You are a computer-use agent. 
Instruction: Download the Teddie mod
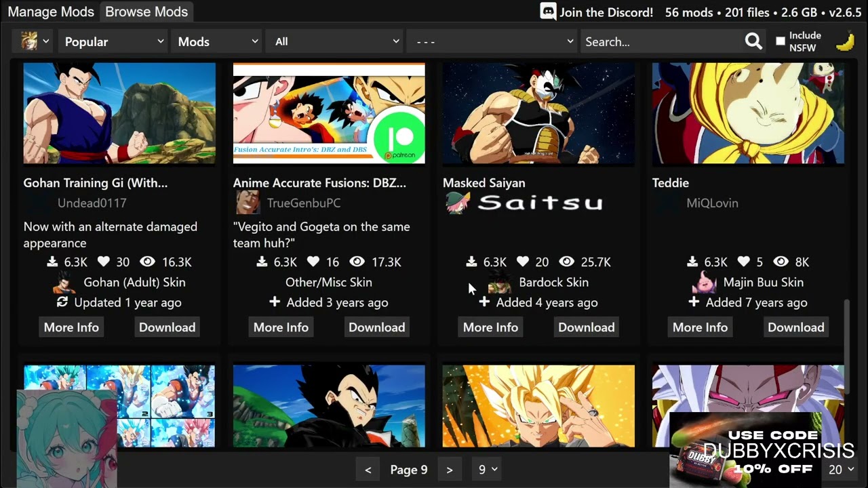tap(795, 327)
